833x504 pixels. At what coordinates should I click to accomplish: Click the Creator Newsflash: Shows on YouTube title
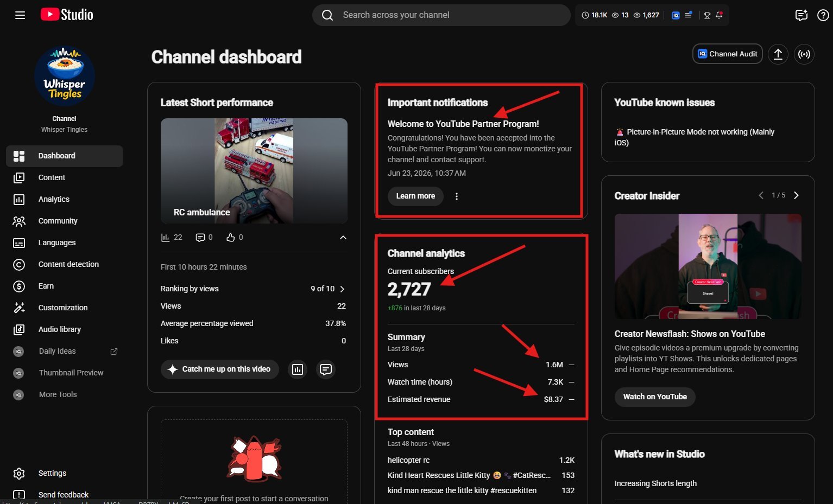coord(690,334)
